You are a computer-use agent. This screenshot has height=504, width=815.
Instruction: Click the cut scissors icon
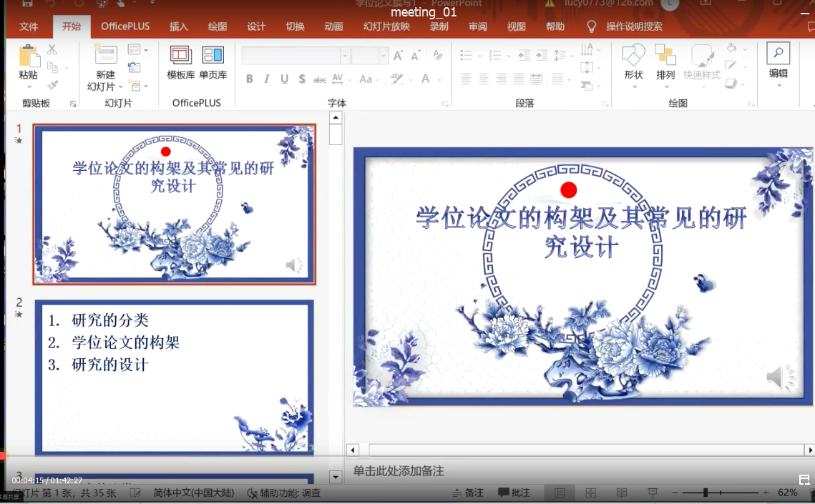[52, 50]
